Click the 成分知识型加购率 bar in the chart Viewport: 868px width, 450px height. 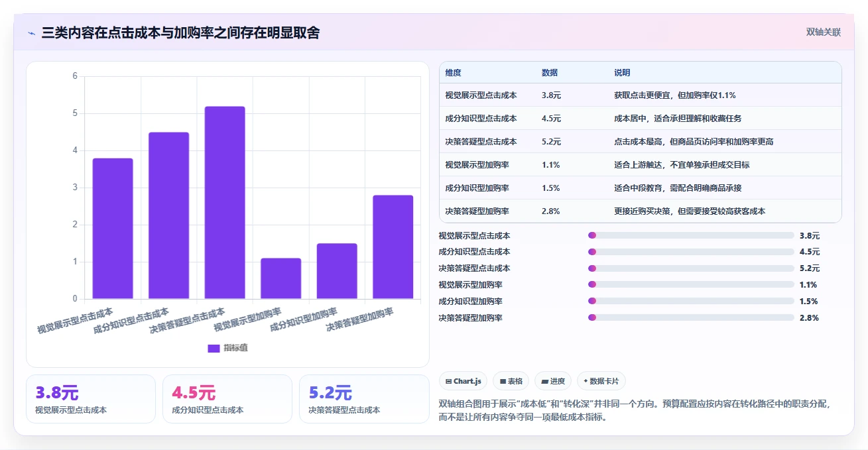tap(337, 271)
